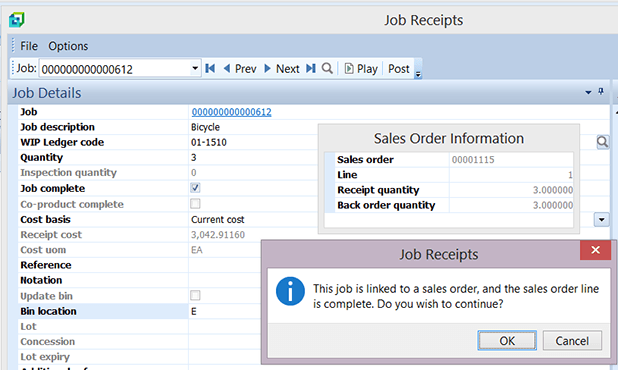Open the Cost basis dropdown arrow
The height and width of the screenshot is (370, 618).
(x=601, y=219)
